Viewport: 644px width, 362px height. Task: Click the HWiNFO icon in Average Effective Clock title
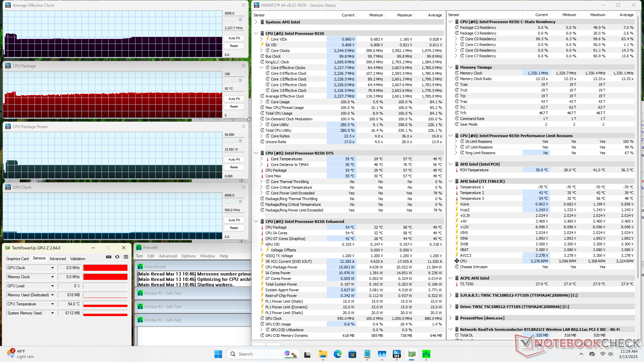tap(8, 5)
